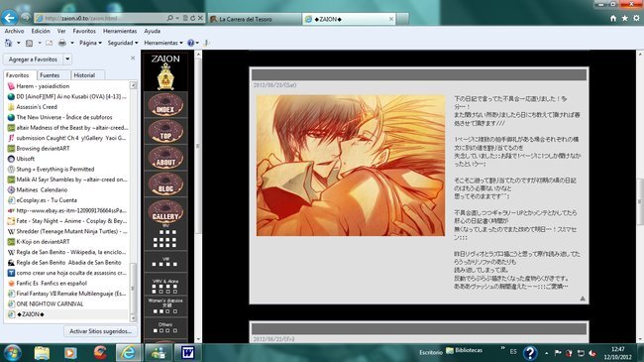Viewport: 644px width, 362px height.
Task: Go back with the browser back arrow
Action: (x=10, y=18)
